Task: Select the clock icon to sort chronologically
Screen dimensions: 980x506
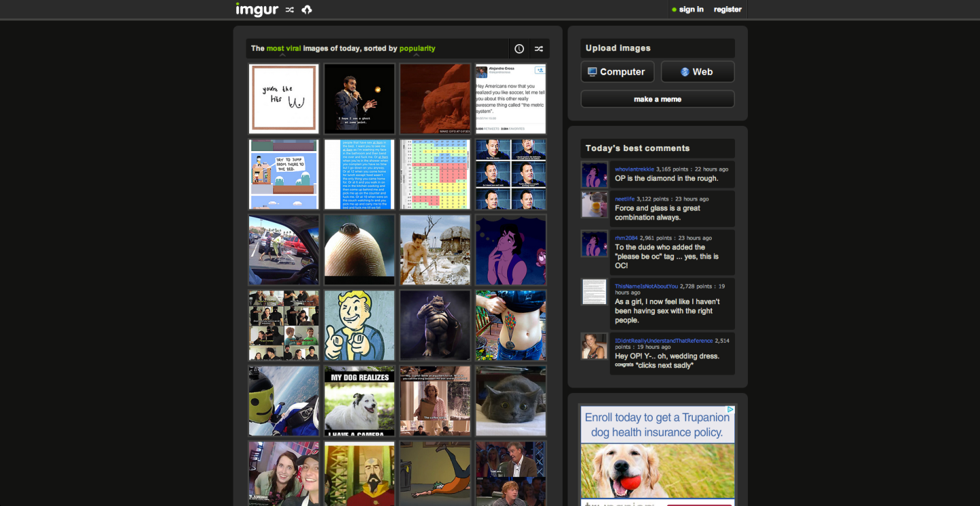Action: pyautogui.click(x=519, y=48)
